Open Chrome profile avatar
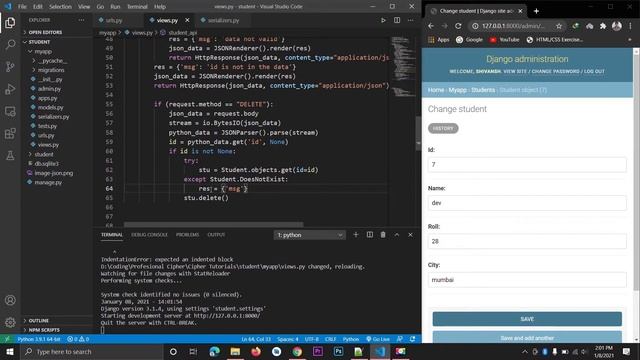Screen dimensions: 640x360 tap(617, 26)
